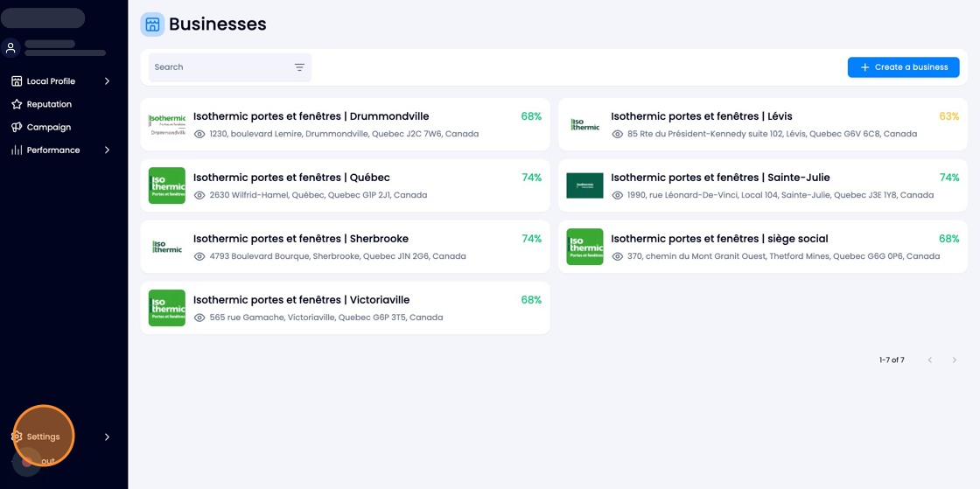Screen dimensions: 980x489
Task: Click address 565 rue Gamache, Victoriaville
Action: [326, 318]
